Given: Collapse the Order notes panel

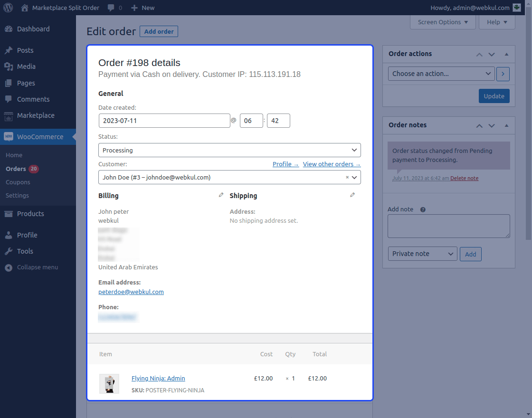Looking at the screenshot, I should (x=506, y=125).
